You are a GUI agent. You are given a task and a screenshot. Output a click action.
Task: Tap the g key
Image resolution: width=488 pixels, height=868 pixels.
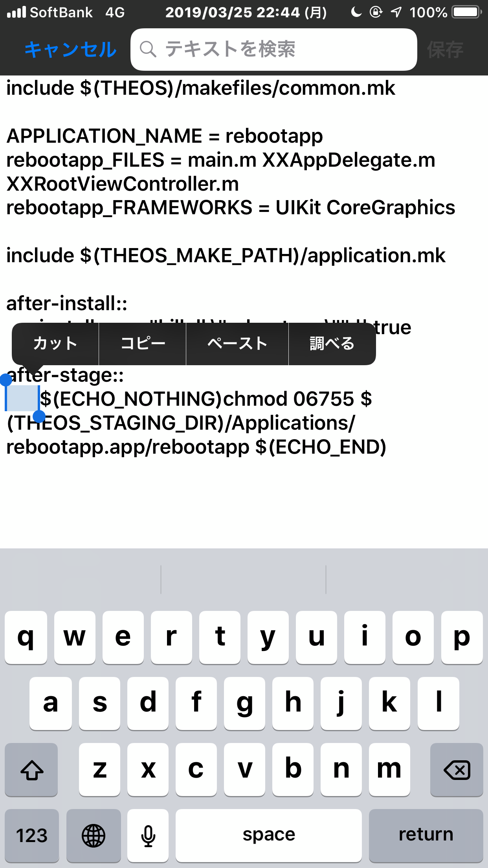244,704
